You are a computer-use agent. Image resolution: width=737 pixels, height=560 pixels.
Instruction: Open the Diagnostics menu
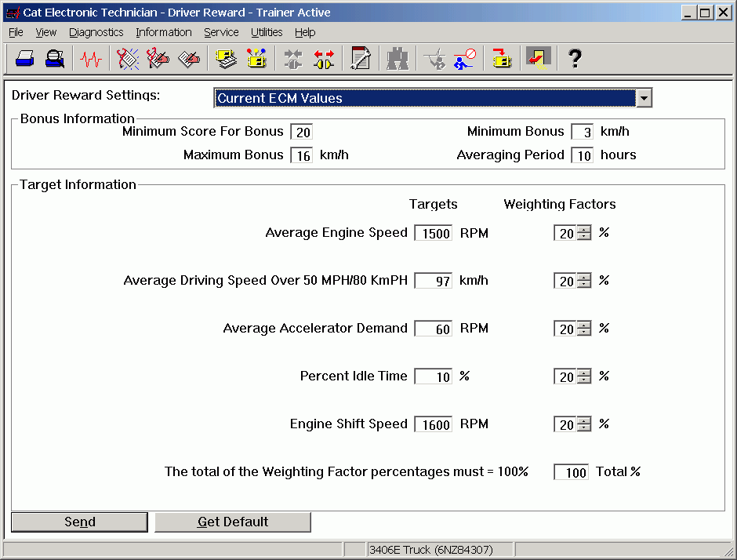coord(96,32)
